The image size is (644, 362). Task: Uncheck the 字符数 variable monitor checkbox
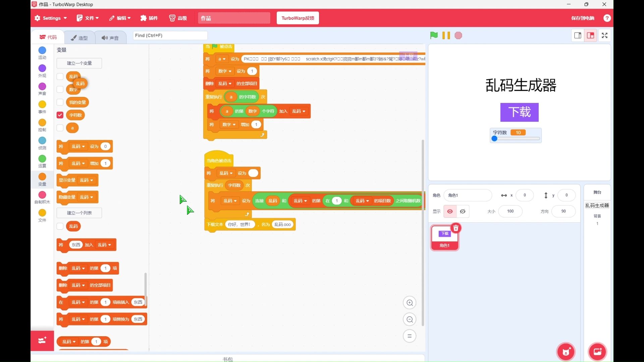click(60, 115)
